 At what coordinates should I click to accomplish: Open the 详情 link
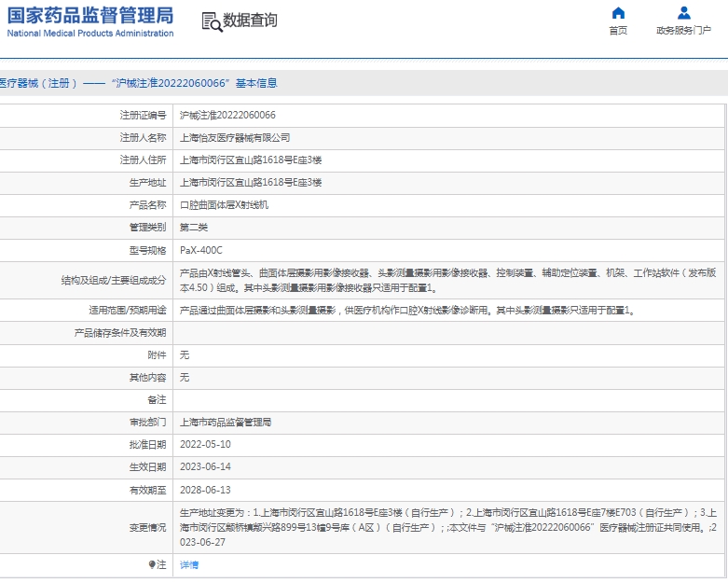[x=189, y=564]
